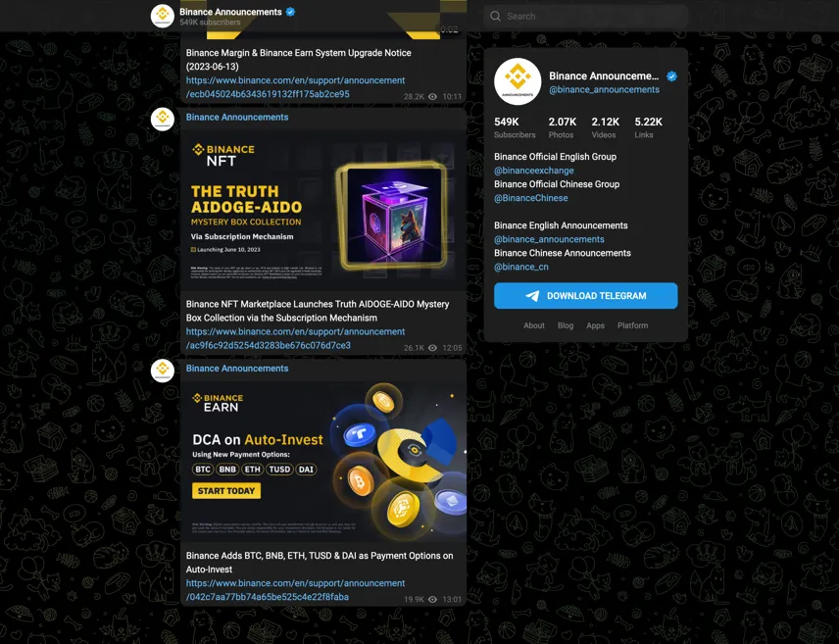Click the eye views icon on the Auto-Invest post
The image size is (839, 644).
click(432, 600)
